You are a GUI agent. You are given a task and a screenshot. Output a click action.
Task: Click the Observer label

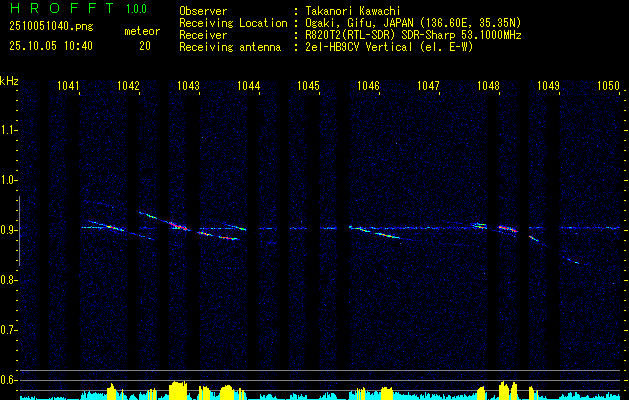(203, 11)
